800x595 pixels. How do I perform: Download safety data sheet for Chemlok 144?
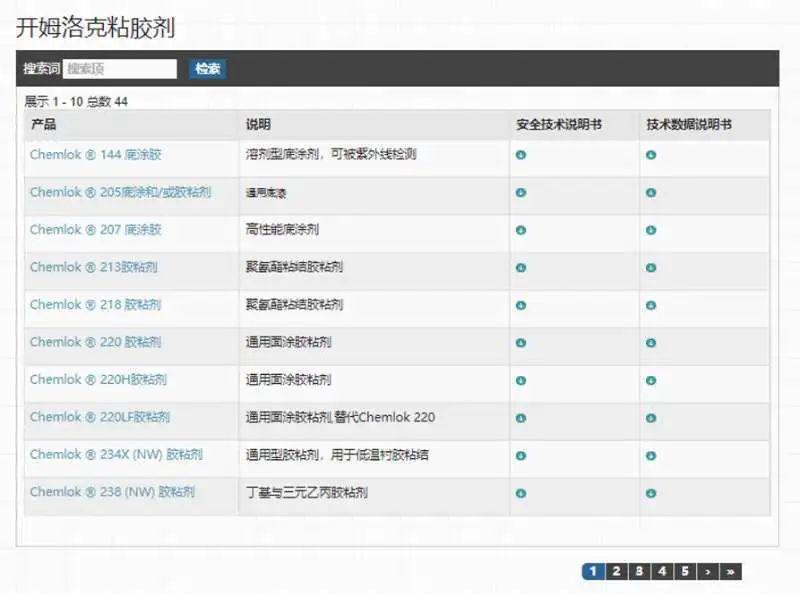point(520,155)
